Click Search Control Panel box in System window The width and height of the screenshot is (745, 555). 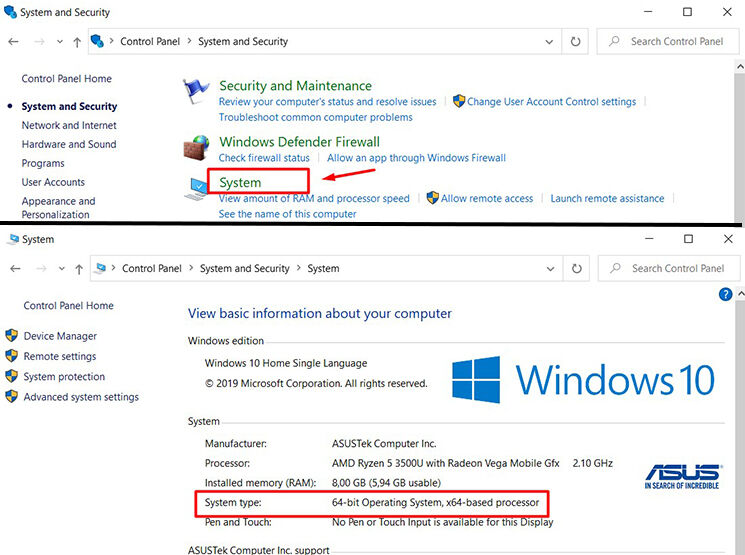pyautogui.click(x=669, y=268)
